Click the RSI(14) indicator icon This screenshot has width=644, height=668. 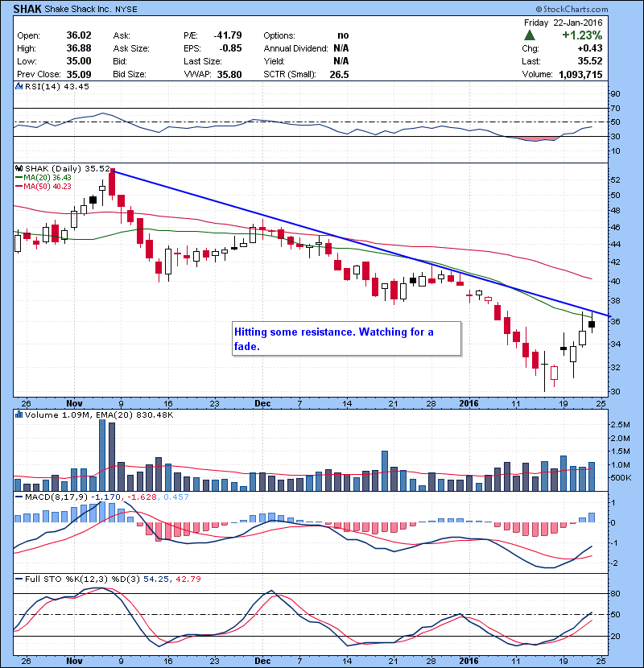(19, 86)
